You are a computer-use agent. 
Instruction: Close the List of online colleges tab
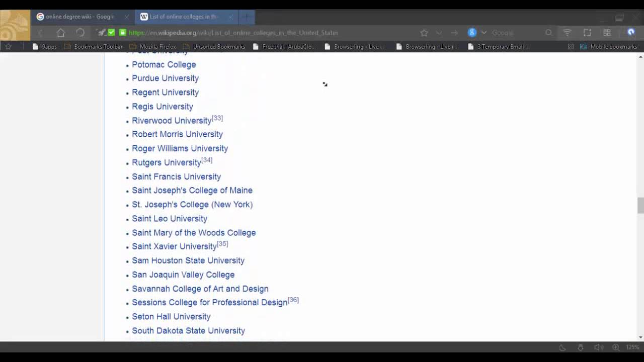(x=230, y=17)
